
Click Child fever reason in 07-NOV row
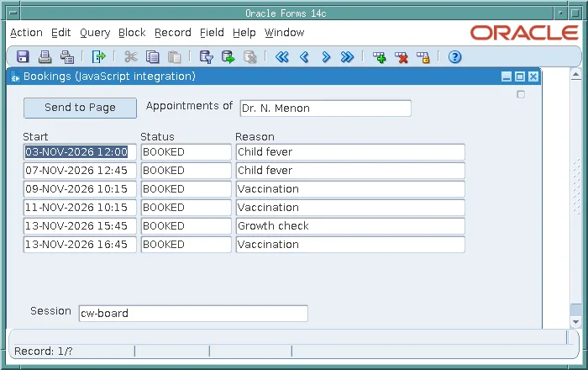click(350, 171)
